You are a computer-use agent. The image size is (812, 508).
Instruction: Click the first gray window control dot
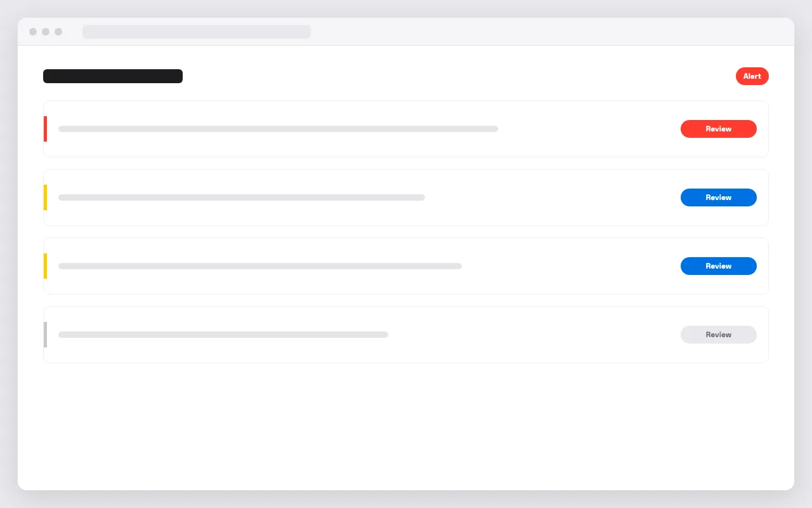tap(33, 32)
